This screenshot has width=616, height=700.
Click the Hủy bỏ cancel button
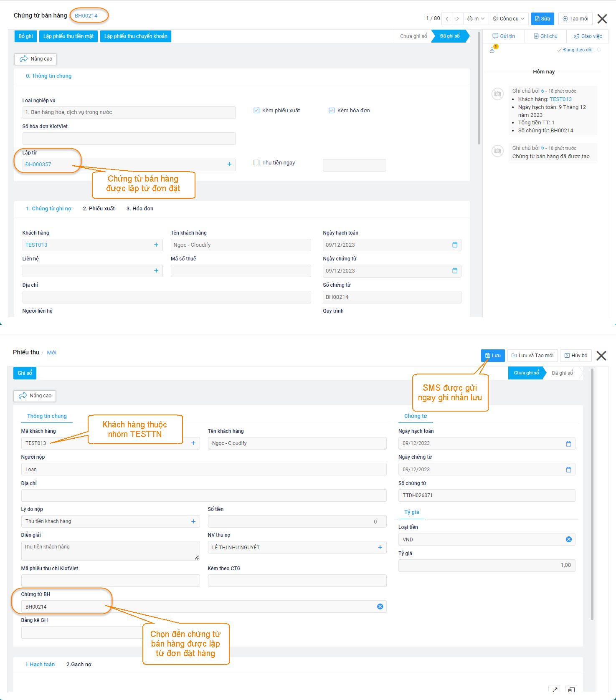[576, 356]
